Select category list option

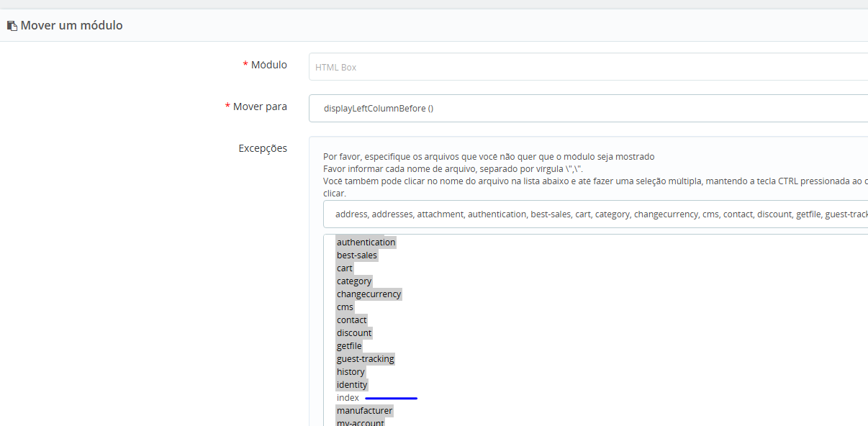point(354,281)
